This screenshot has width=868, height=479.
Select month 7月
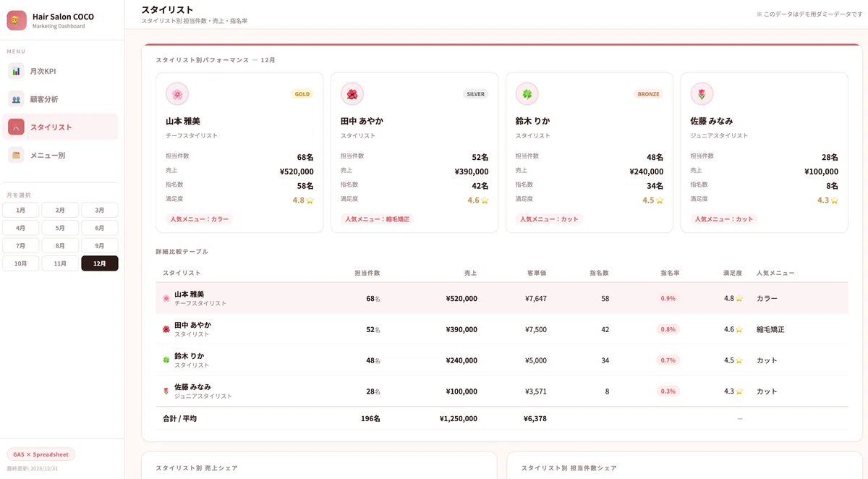[x=21, y=246]
